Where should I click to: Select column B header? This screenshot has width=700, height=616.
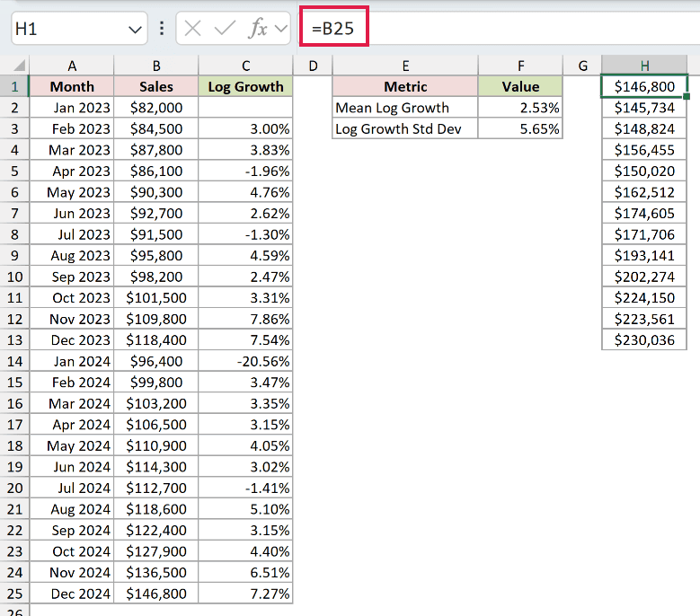(x=156, y=66)
